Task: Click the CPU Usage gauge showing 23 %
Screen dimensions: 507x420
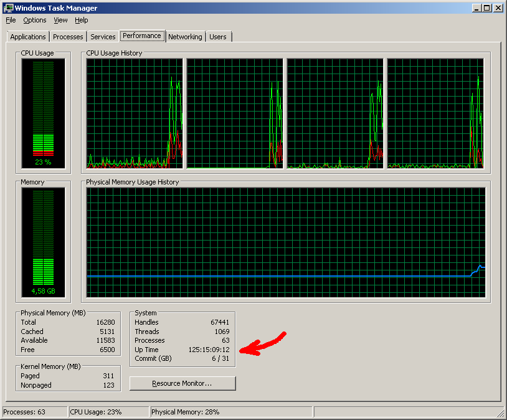Action: [43, 113]
